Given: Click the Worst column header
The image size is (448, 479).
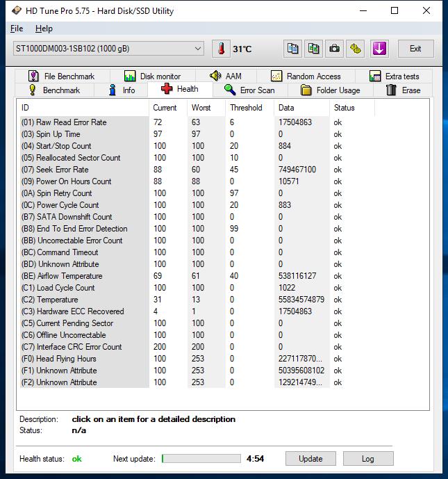Looking at the screenshot, I should [206, 108].
